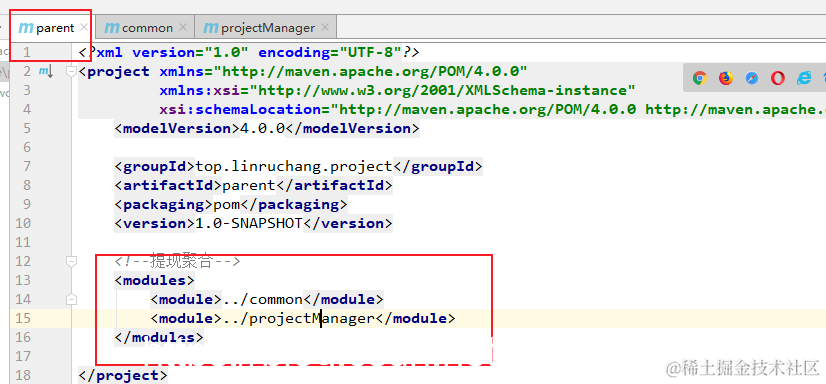This screenshot has height=384, width=826.
Task: Close the parent tab
Action: [x=84, y=27]
